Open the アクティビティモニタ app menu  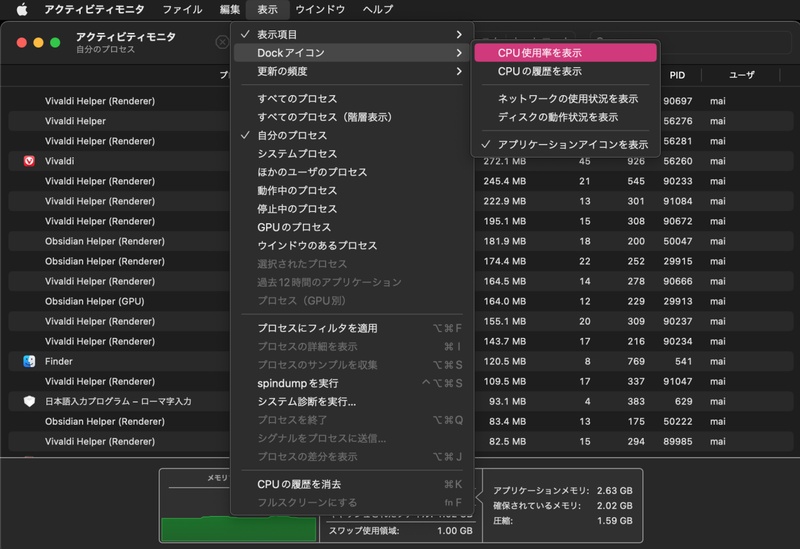[x=94, y=9]
